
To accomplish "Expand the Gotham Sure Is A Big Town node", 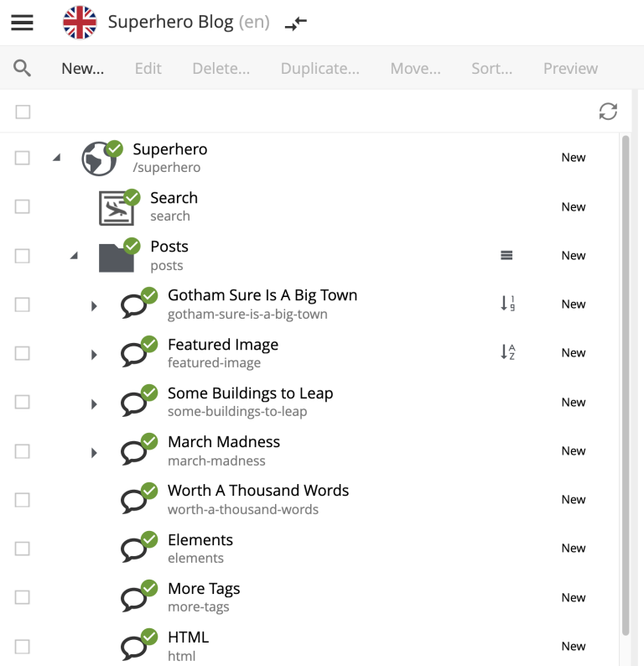I will click(x=94, y=306).
